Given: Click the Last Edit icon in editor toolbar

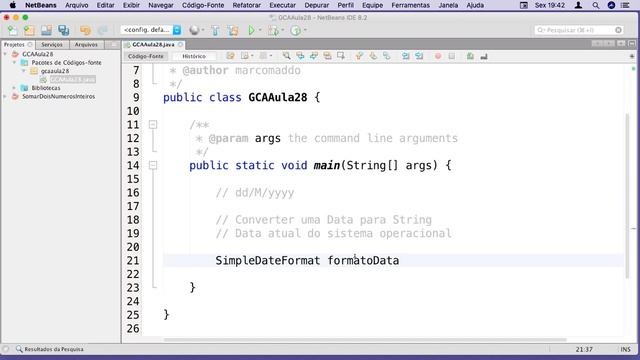Looking at the screenshot, I should pyautogui.click(x=231, y=56).
